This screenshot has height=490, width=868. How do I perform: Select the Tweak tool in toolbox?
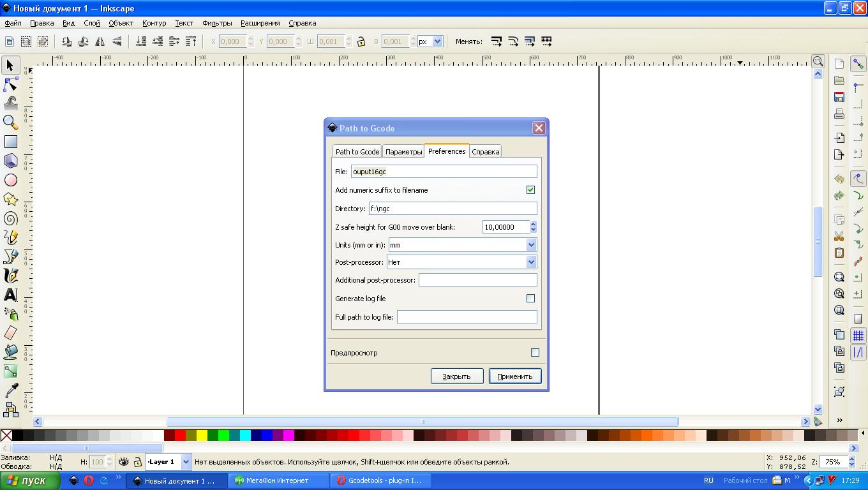click(x=11, y=103)
